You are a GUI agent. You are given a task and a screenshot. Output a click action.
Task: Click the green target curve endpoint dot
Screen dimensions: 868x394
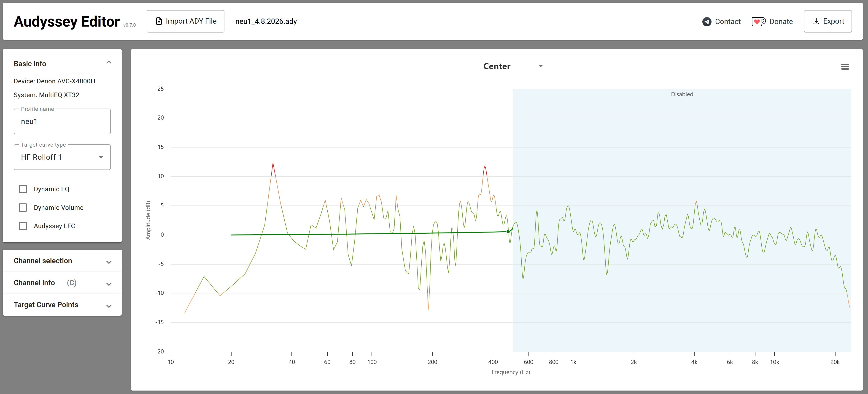(x=508, y=232)
